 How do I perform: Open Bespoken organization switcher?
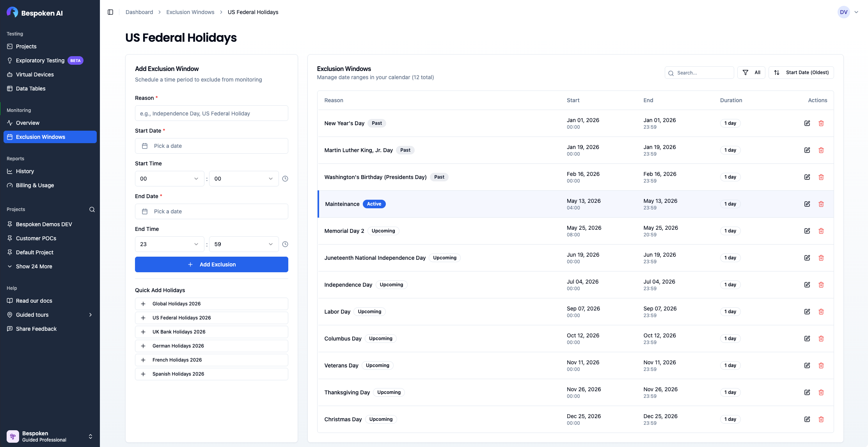coord(50,436)
